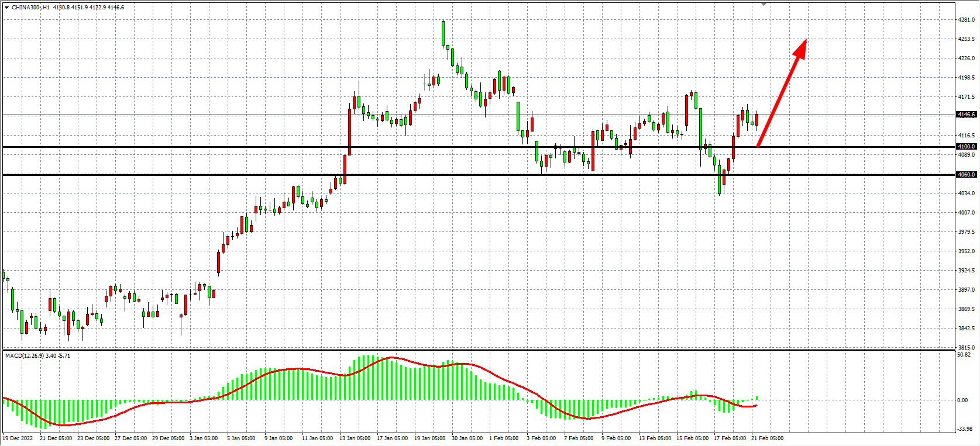Click the -33.98 MACD scale value
The height and width of the screenshot is (446, 980).
(x=964, y=430)
